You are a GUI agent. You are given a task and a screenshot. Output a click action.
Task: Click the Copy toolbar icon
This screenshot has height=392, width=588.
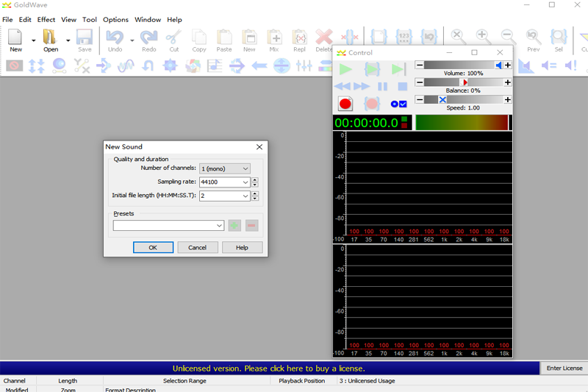coord(199,40)
